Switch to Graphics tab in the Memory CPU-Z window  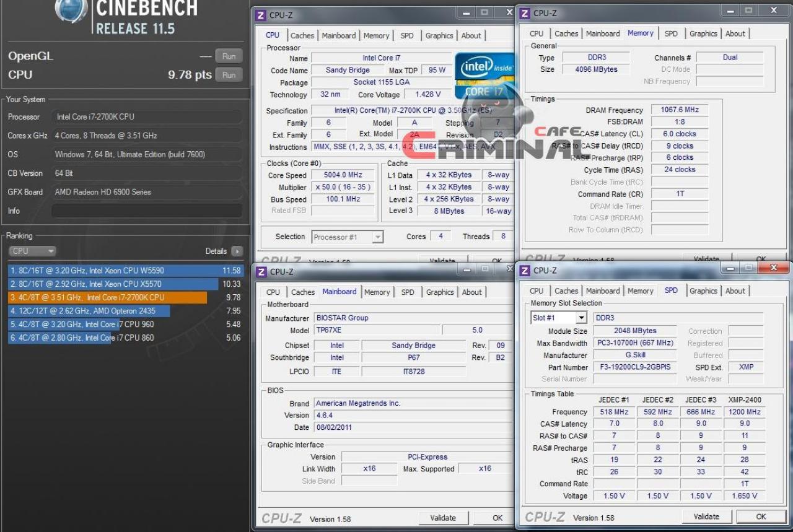pyautogui.click(x=703, y=34)
